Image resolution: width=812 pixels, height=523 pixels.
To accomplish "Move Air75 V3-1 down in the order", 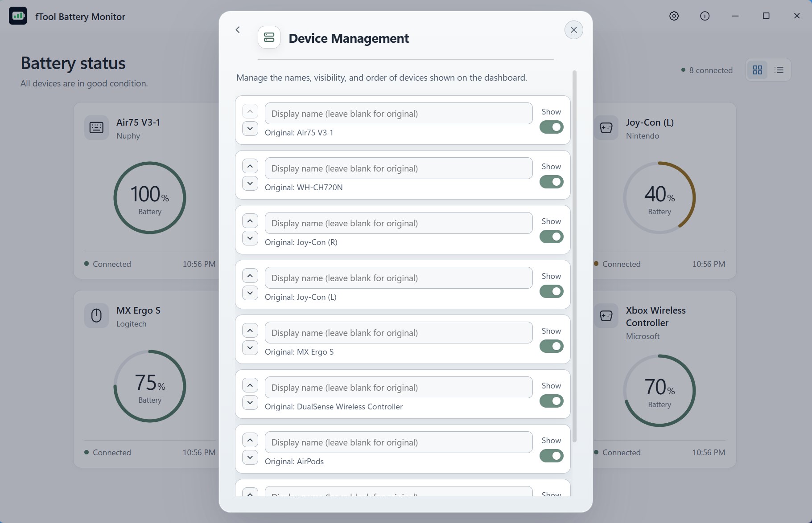I will (250, 129).
